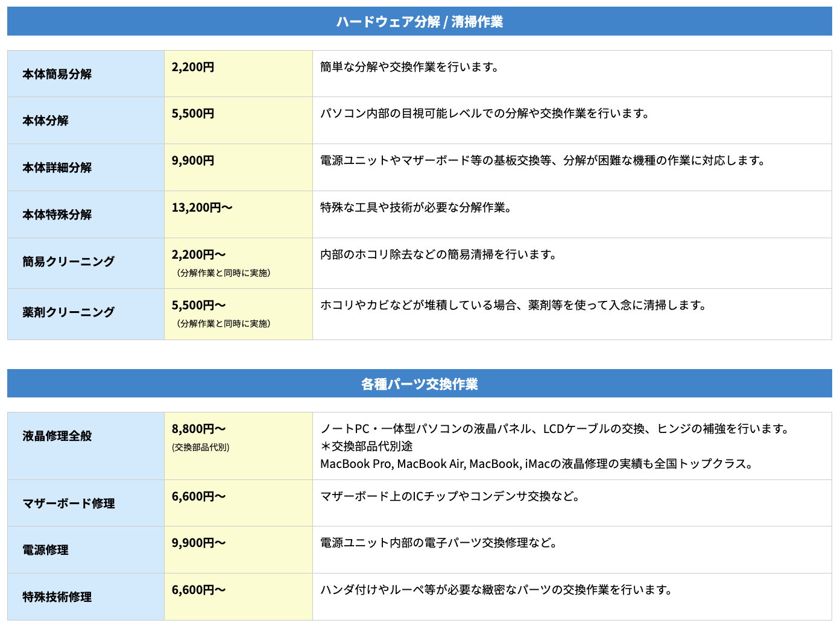
Task: Click the ハードウェア分解 / 清掃作業 section header
Action: [x=420, y=22]
